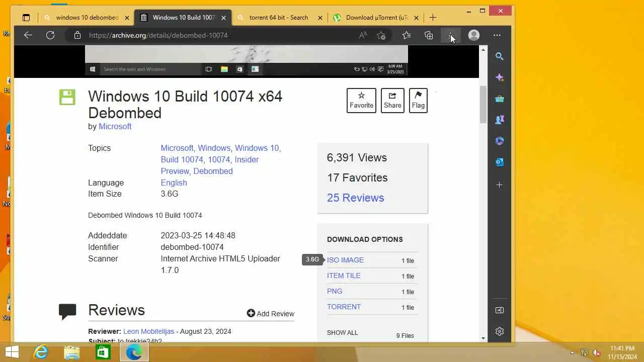Click Add Review button
The image size is (644, 362).
pos(271,313)
